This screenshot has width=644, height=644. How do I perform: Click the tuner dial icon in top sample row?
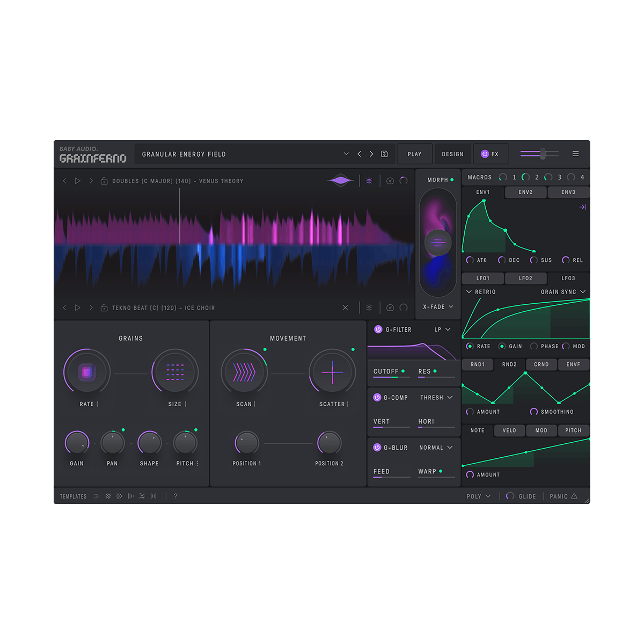(390, 181)
